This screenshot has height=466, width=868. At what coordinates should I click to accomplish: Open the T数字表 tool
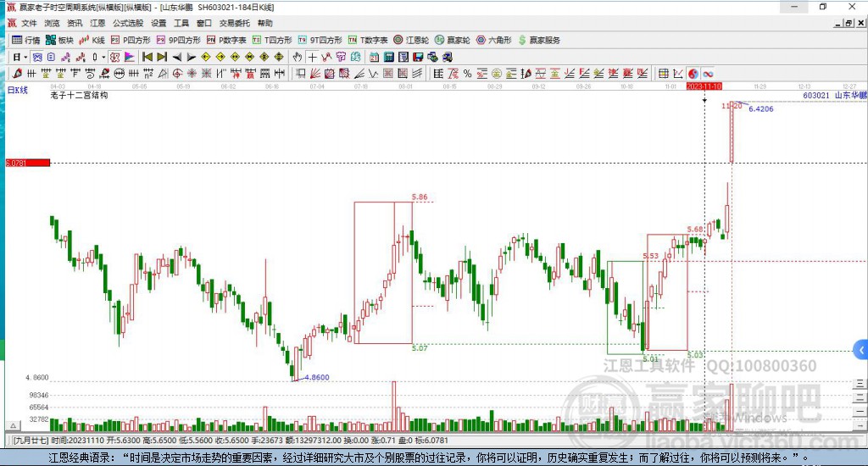368,40
